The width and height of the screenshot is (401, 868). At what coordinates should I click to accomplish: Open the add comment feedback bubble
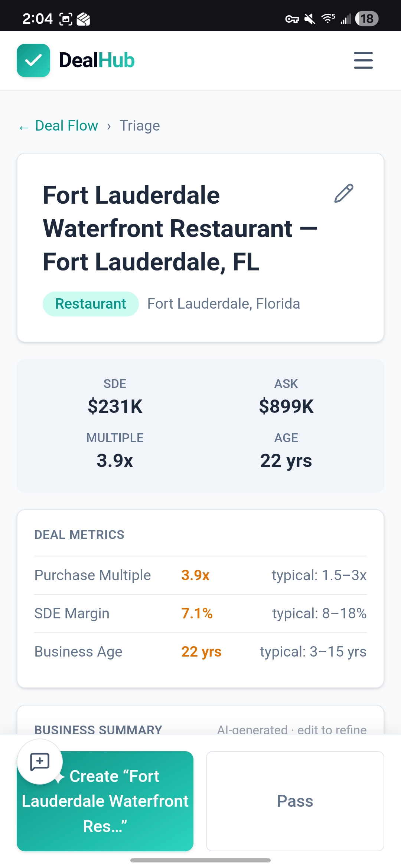click(40, 762)
